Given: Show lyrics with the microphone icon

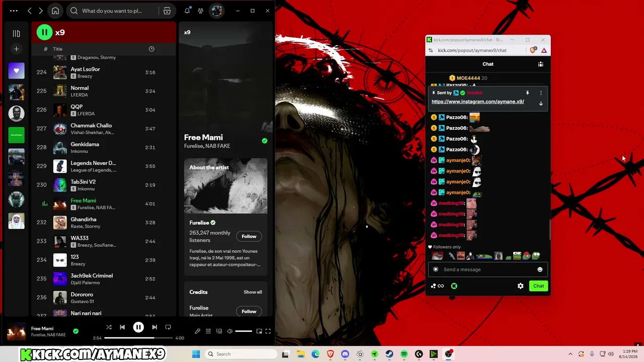Looking at the screenshot, I should (197, 331).
